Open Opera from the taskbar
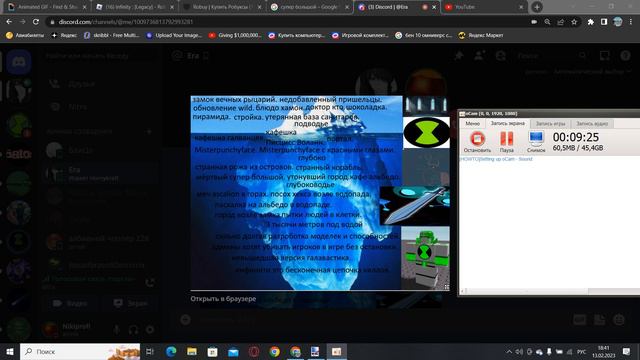The width and height of the screenshot is (640, 360). tap(254, 351)
